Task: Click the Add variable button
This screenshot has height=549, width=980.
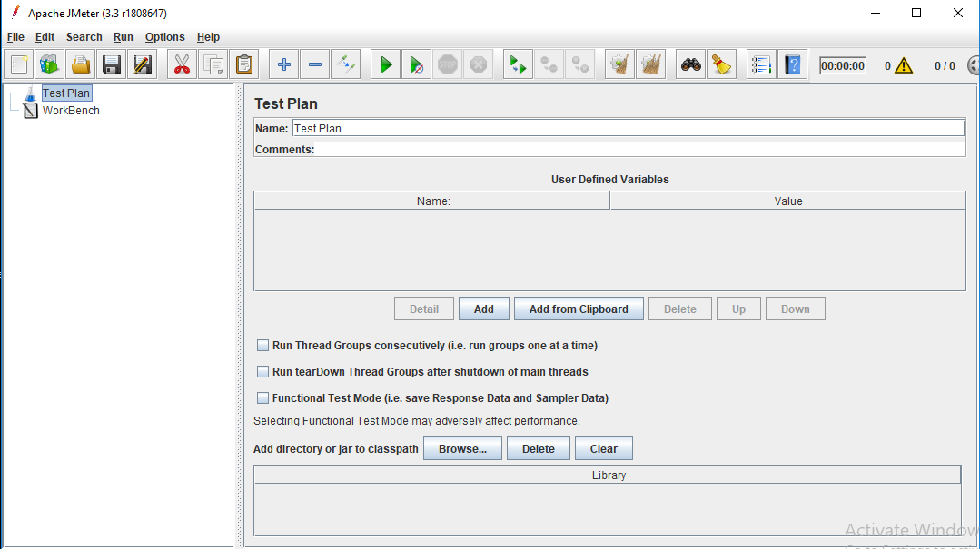Action: pos(484,309)
